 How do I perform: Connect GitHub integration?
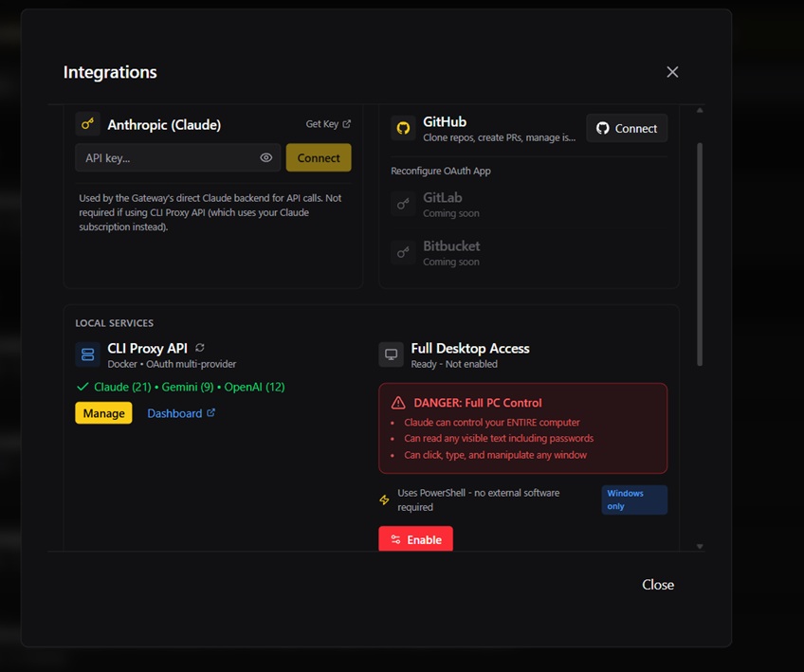click(626, 128)
